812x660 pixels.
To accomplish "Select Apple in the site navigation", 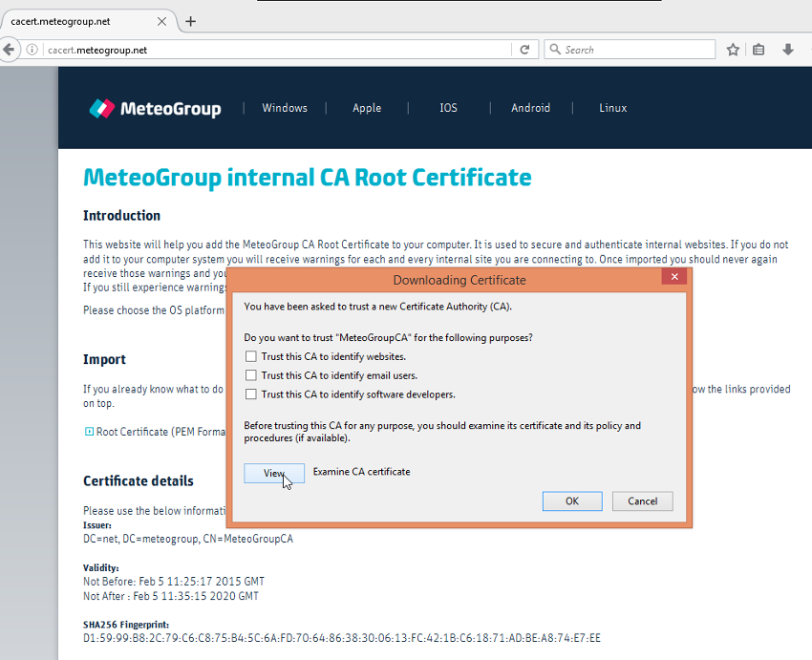I will pos(367,108).
